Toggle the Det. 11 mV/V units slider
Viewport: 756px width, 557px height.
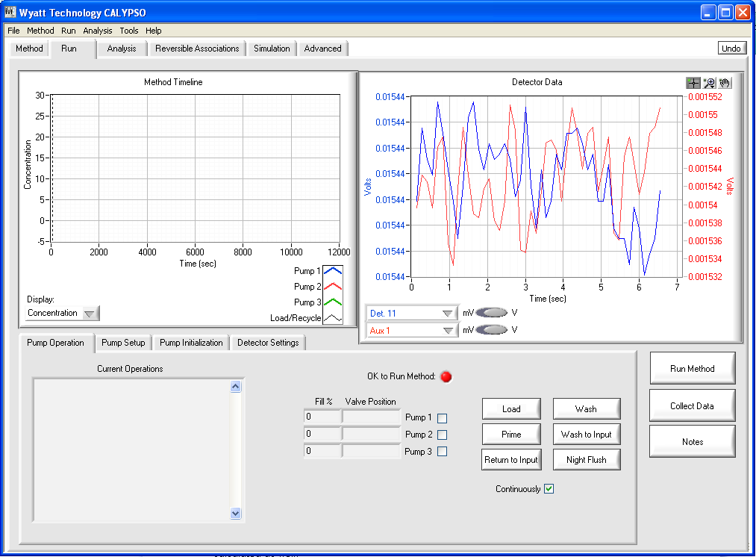pyautogui.click(x=492, y=313)
